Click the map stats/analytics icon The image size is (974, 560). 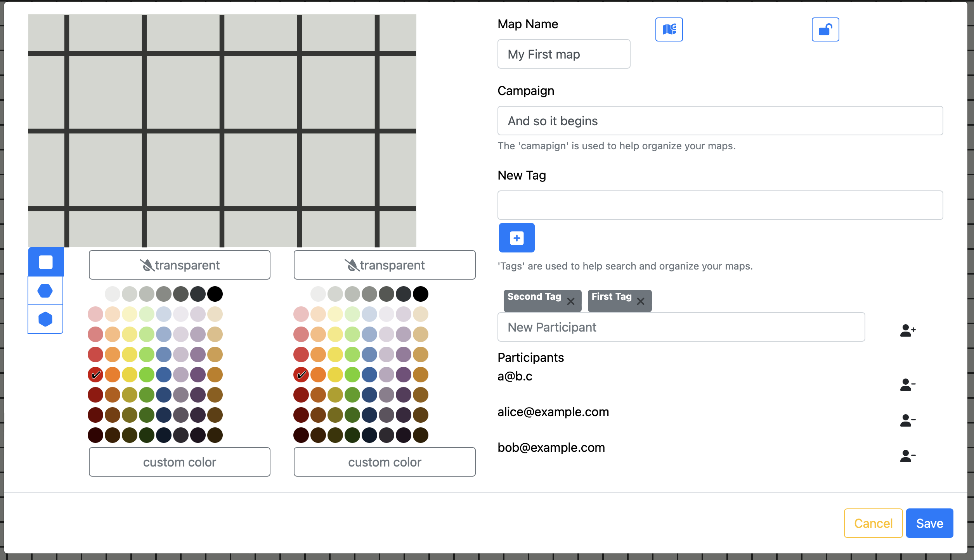(x=668, y=29)
